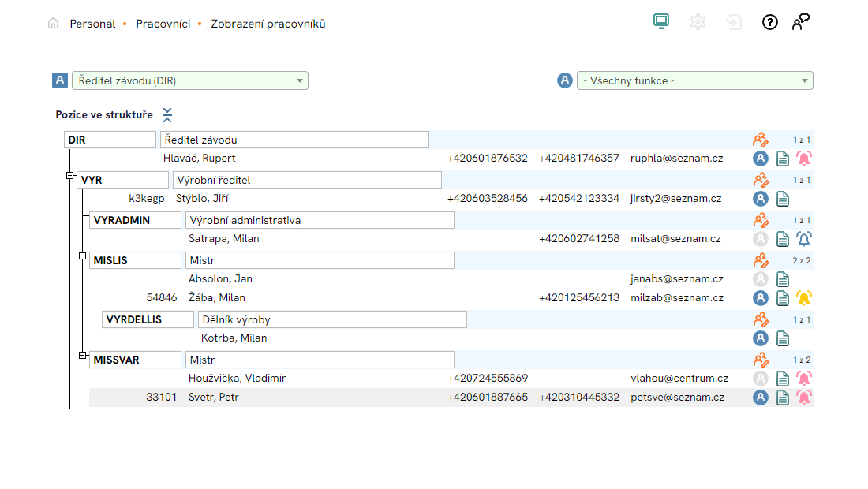The width and height of the screenshot is (868, 489).
Task: Go to Pracovníci in the breadcrumb
Action: coord(163,24)
